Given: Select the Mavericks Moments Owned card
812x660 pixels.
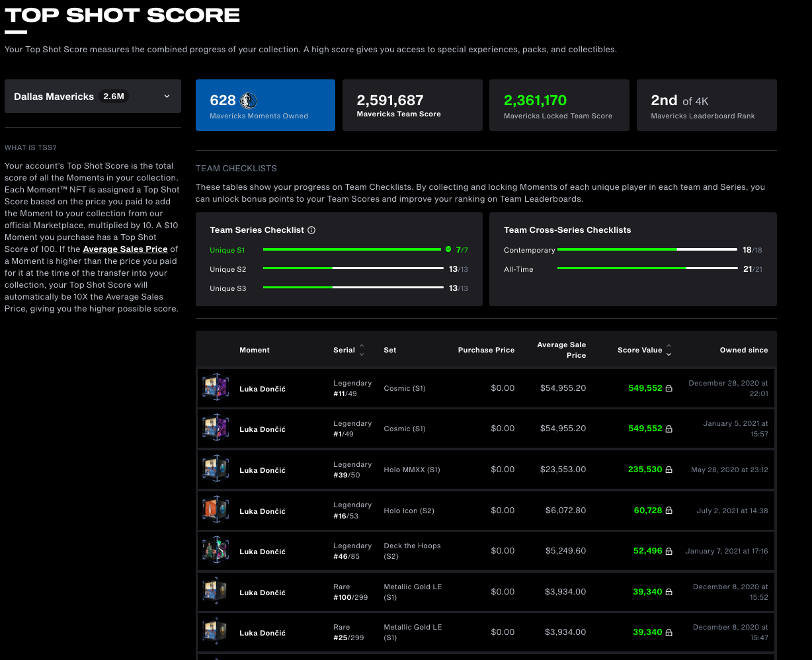Looking at the screenshot, I should click(x=265, y=105).
